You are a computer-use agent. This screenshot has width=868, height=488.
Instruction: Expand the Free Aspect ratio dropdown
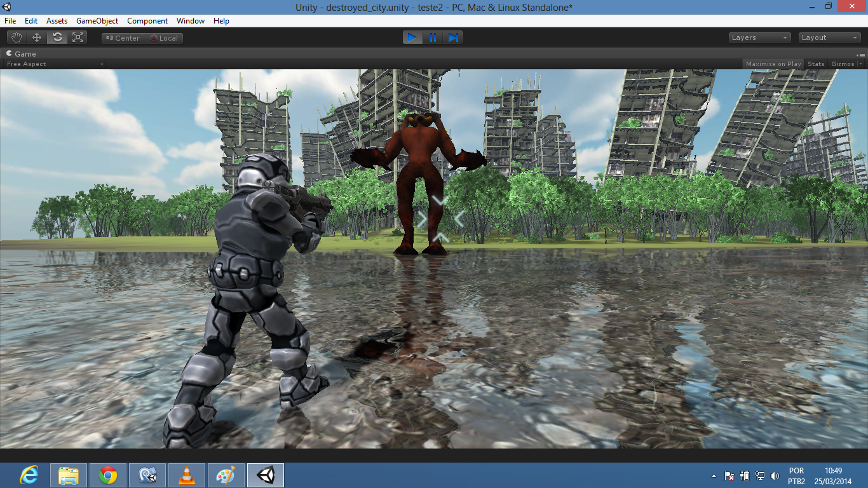coord(54,64)
